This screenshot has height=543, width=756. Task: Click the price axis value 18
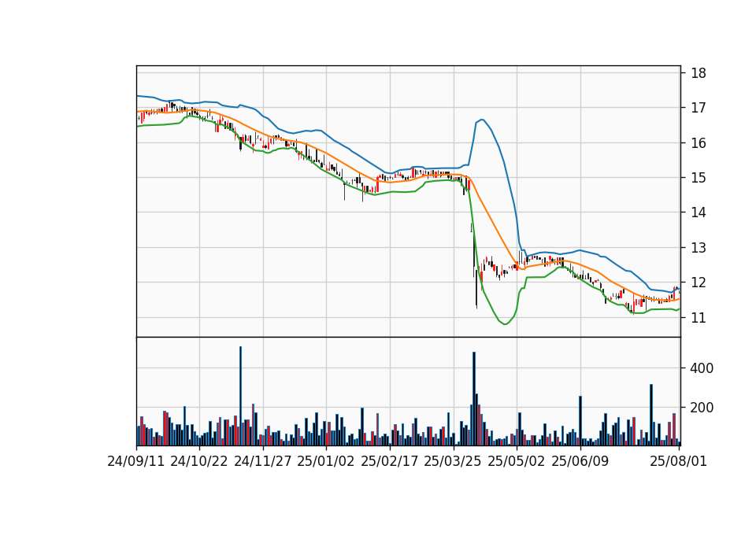(699, 73)
